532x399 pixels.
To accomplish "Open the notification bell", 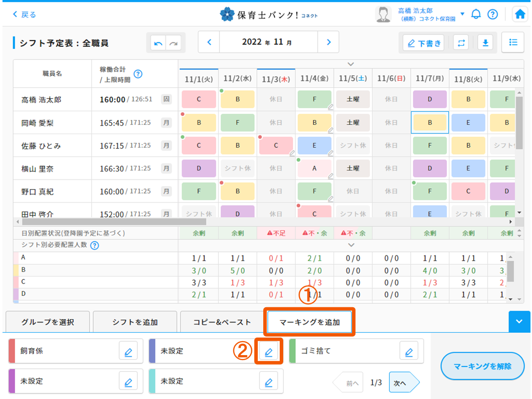I will (476, 14).
